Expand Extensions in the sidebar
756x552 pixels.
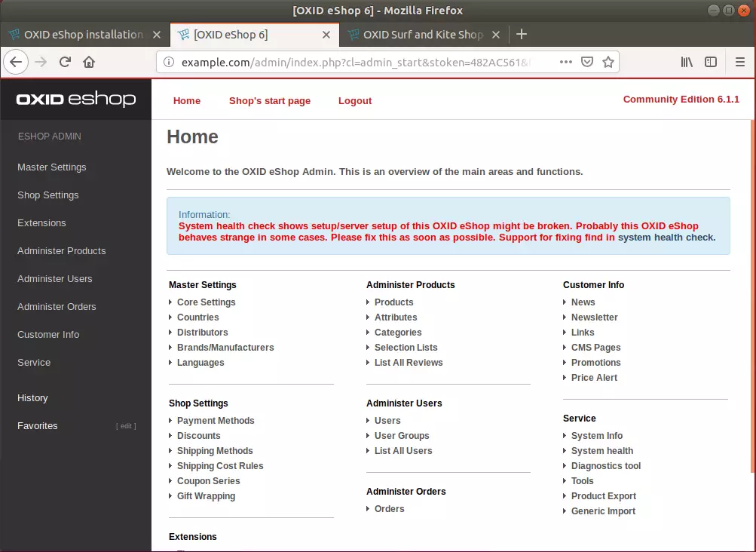coord(41,223)
